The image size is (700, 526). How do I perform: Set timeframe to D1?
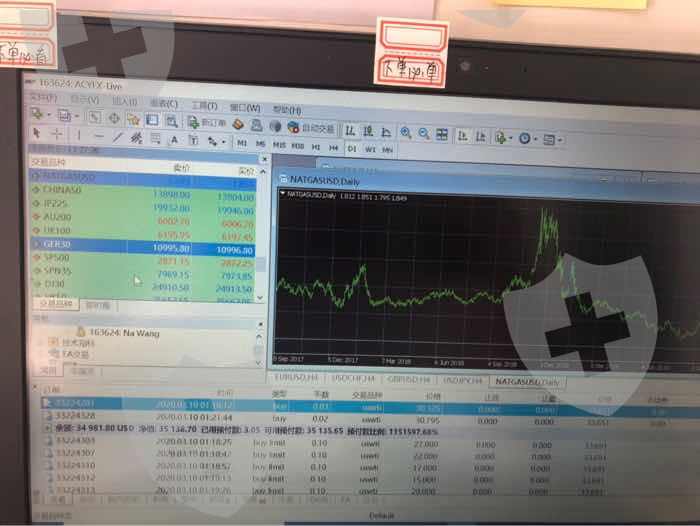coord(352,149)
